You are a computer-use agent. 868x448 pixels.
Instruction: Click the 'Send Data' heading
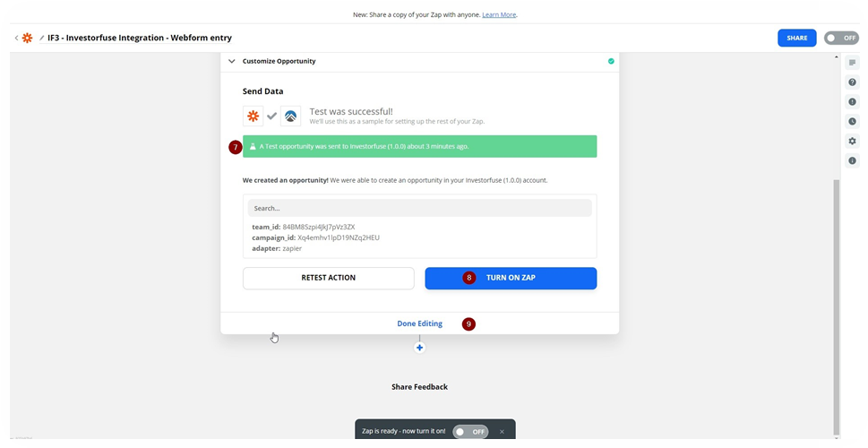point(263,91)
